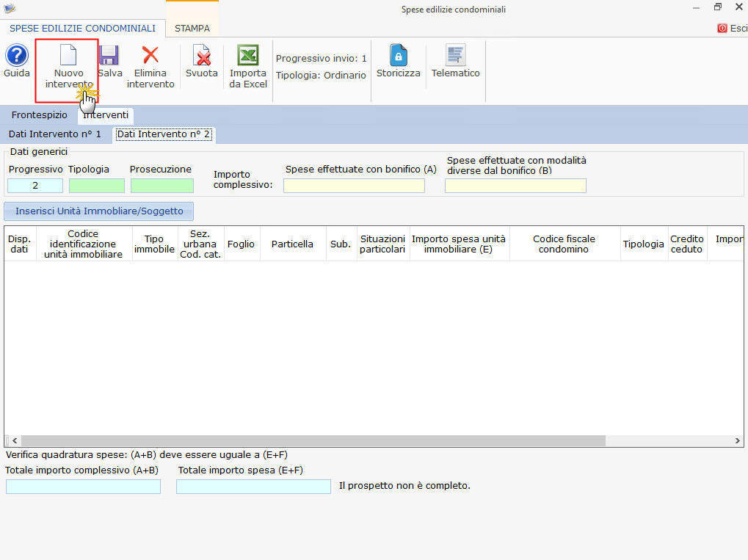Close the window with the X button
Image resolution: width=748 pixels, height=560 pixels.
[x=739, y=7]
